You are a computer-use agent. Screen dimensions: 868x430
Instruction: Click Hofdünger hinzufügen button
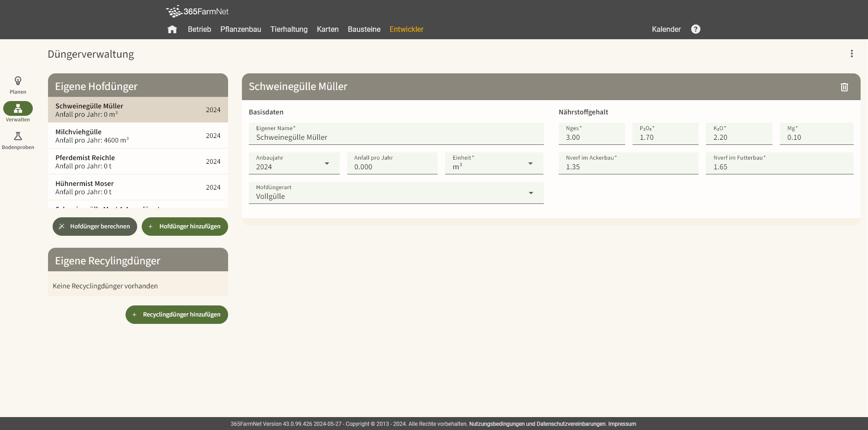185,227
